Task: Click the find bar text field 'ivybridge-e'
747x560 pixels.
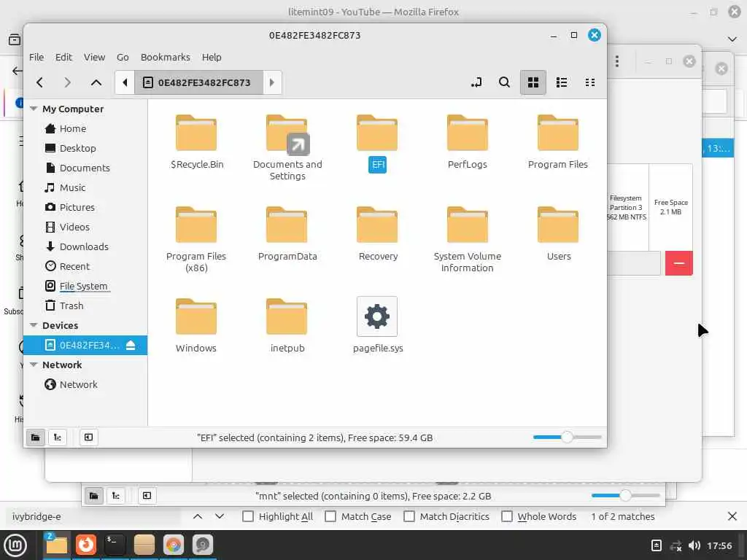Action: pos(94,516)
